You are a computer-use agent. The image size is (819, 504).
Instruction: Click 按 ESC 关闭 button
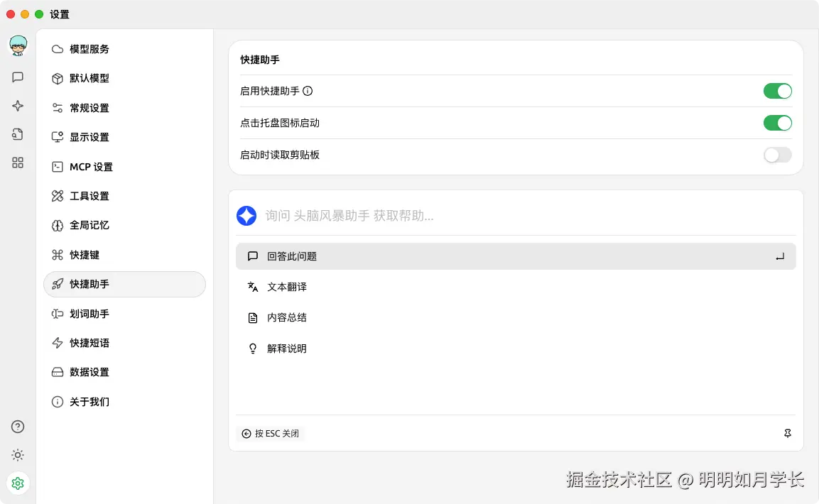point(271,434)
